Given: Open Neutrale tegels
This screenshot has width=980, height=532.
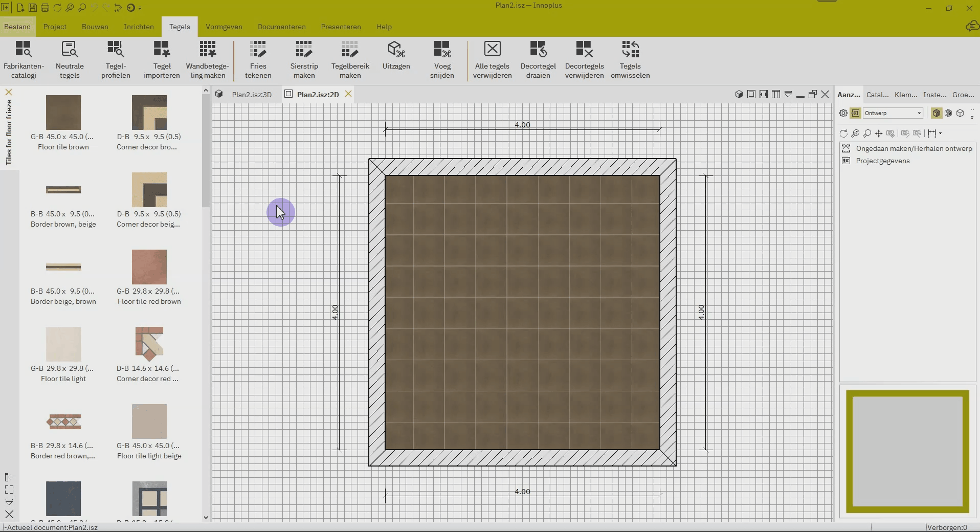Looking at the screenshot, I should [x=70, y=60].
